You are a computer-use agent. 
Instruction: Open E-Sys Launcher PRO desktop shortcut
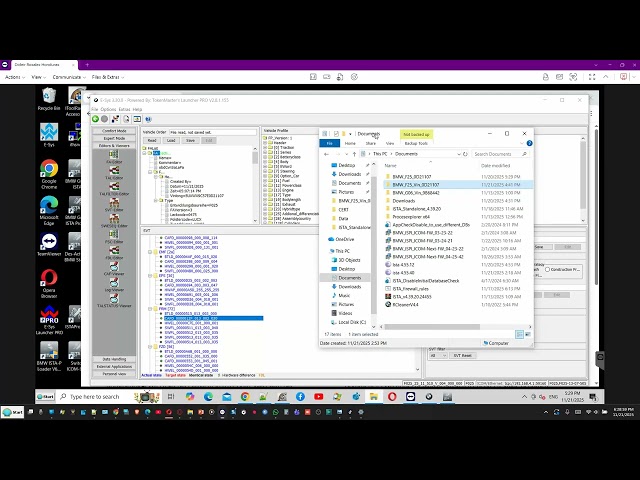(49, 320)
